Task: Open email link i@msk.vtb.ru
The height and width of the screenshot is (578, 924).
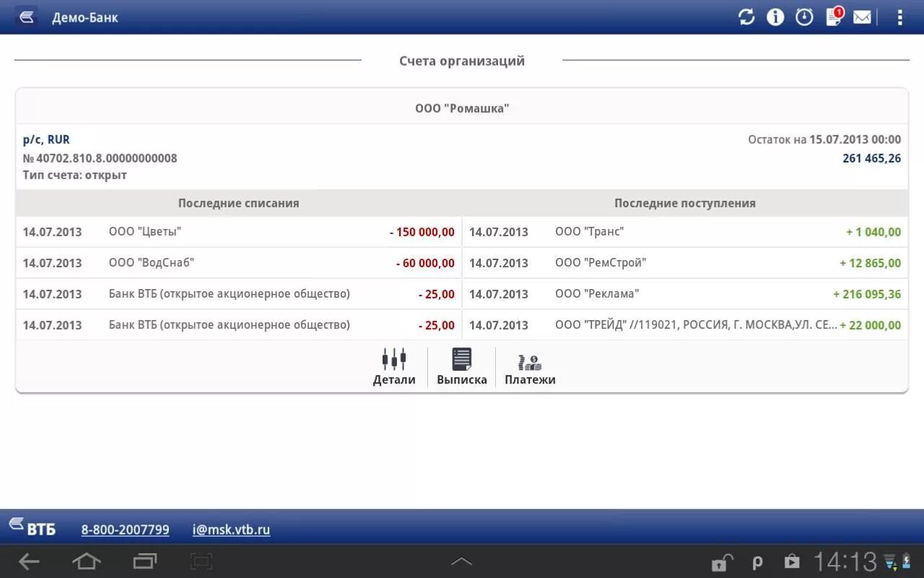Action: pyautogui.click(x=231, y=530)
